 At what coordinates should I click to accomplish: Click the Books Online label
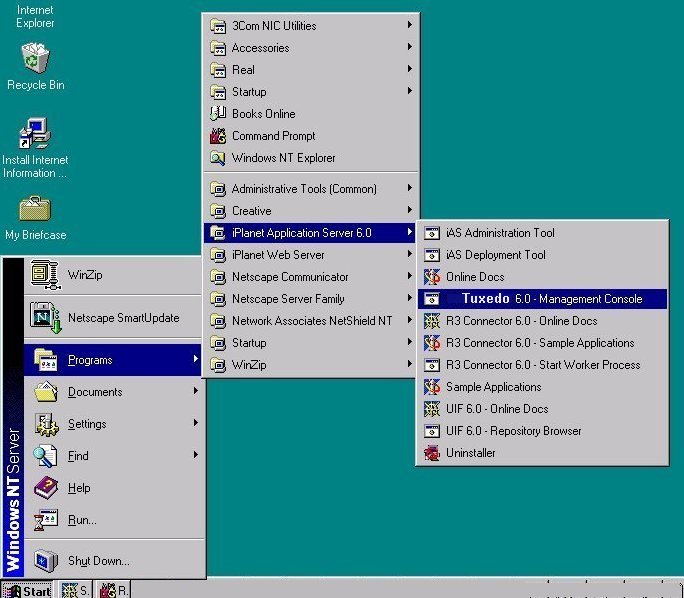click(x=263, y=114)
